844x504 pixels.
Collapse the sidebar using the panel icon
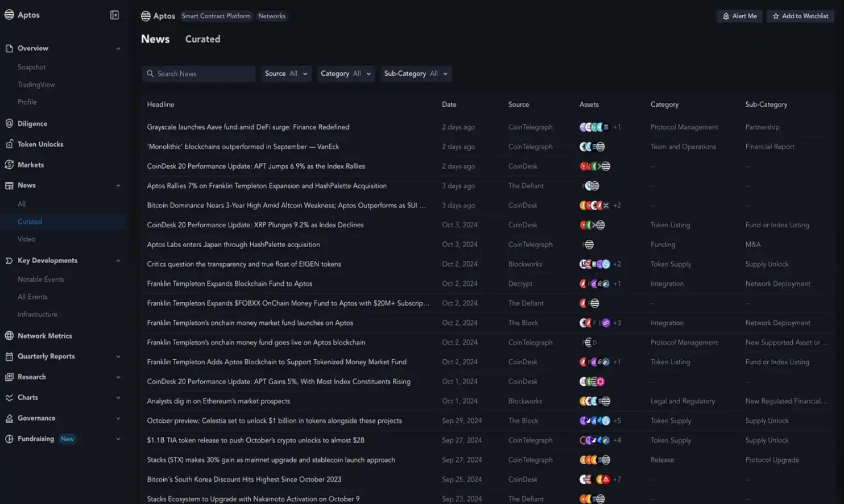[x=114, y=15]
